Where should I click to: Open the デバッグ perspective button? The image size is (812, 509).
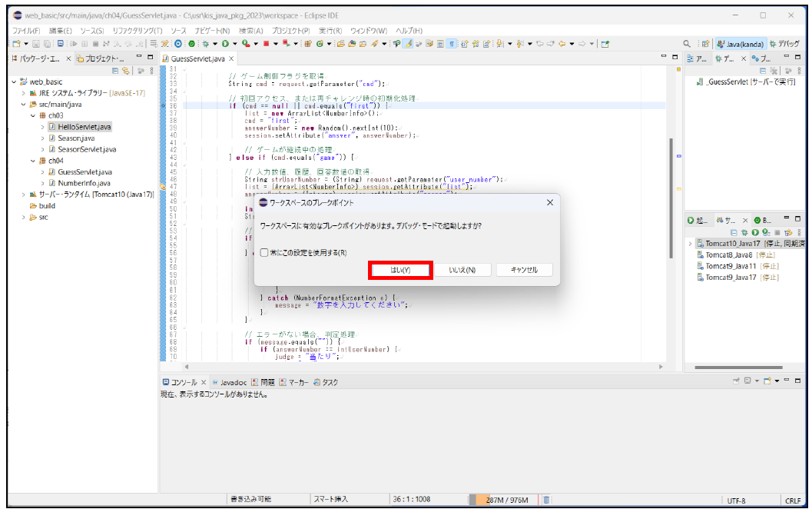784,44
